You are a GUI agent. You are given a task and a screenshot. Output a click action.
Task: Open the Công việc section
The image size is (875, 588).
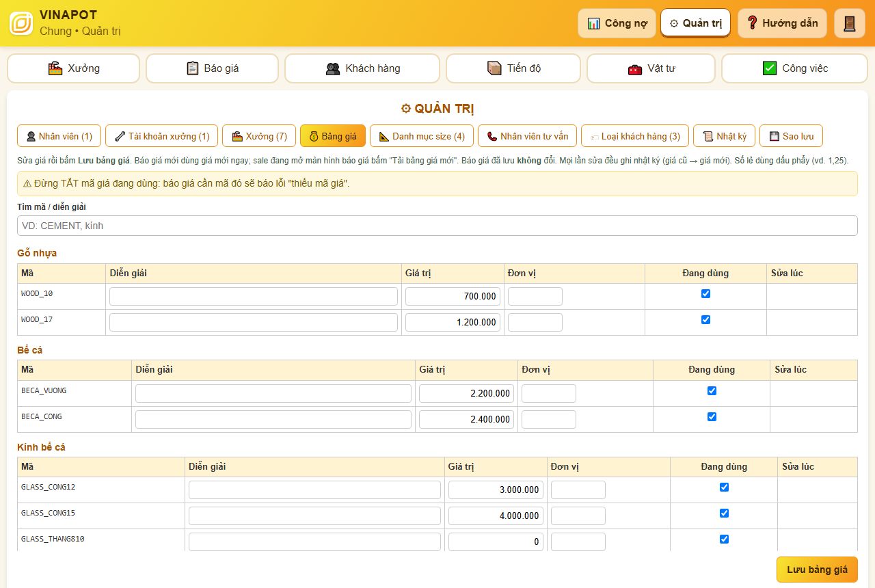[794, 68]
